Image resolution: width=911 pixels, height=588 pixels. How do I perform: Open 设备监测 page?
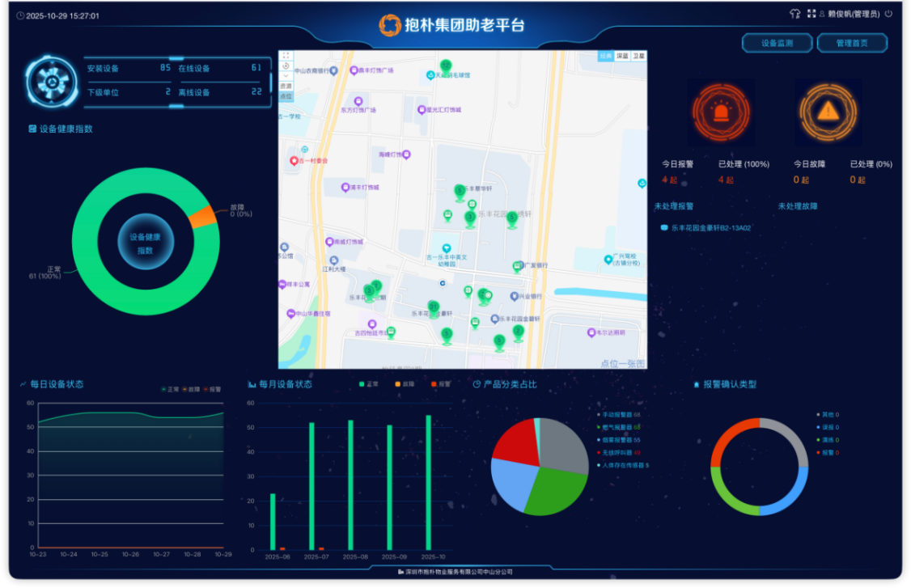776,44
